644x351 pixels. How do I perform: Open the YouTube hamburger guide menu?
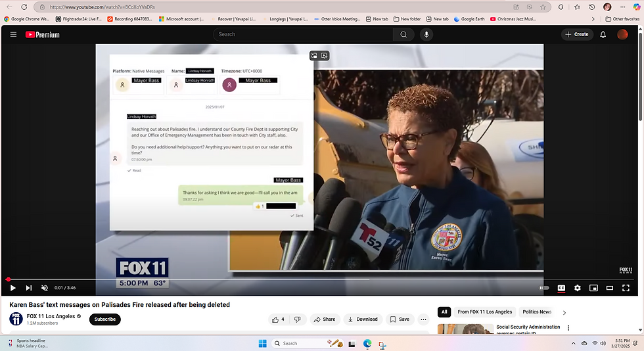tap(13, 35)
